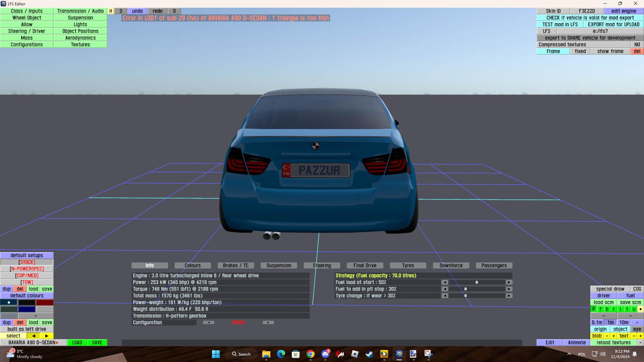Click left arrow next to Tyre change slider

point(445,296)
